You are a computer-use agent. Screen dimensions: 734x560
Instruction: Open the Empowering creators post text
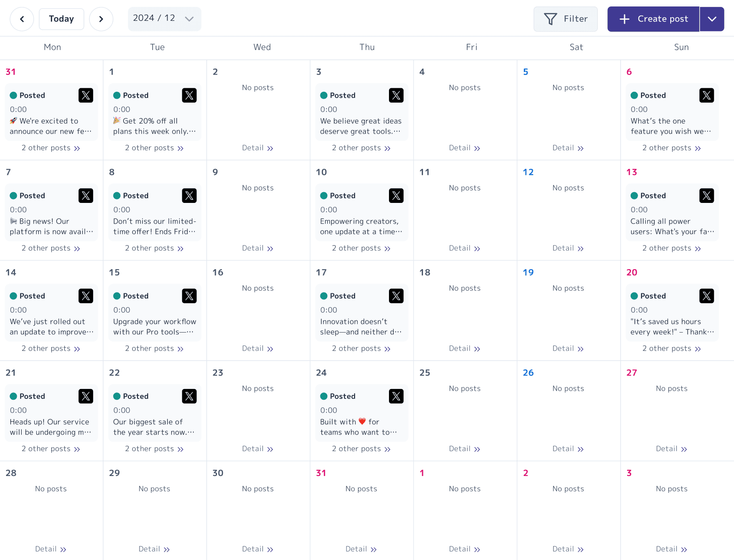pyautogui.click(x=361, y=227)
